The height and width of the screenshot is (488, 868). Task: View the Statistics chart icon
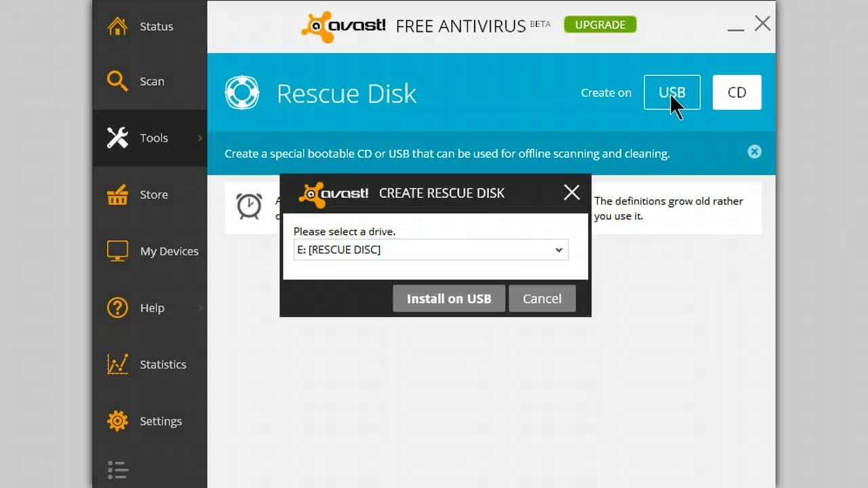pos(117,364)
